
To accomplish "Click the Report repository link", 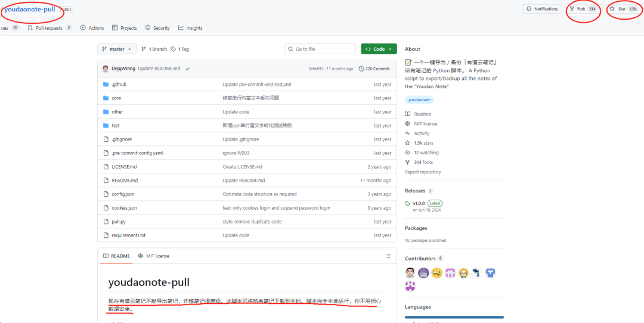I will (423, 172).
